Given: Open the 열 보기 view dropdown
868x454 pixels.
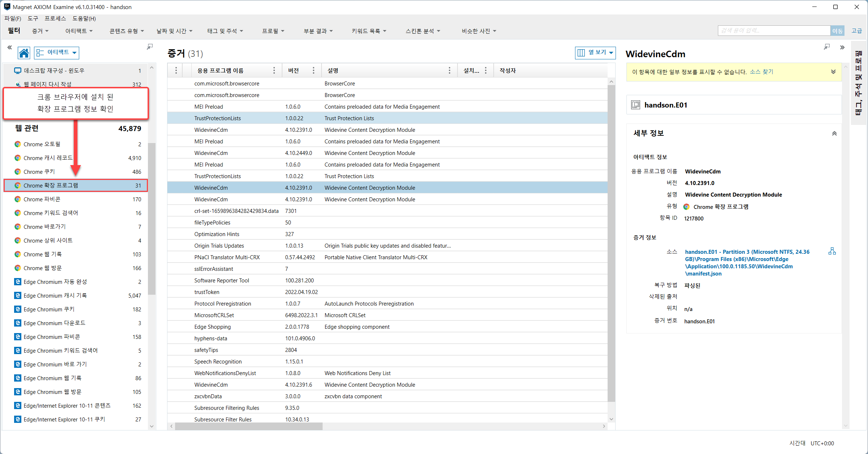Looking at the screenshot, I should [x=595, y=52].
